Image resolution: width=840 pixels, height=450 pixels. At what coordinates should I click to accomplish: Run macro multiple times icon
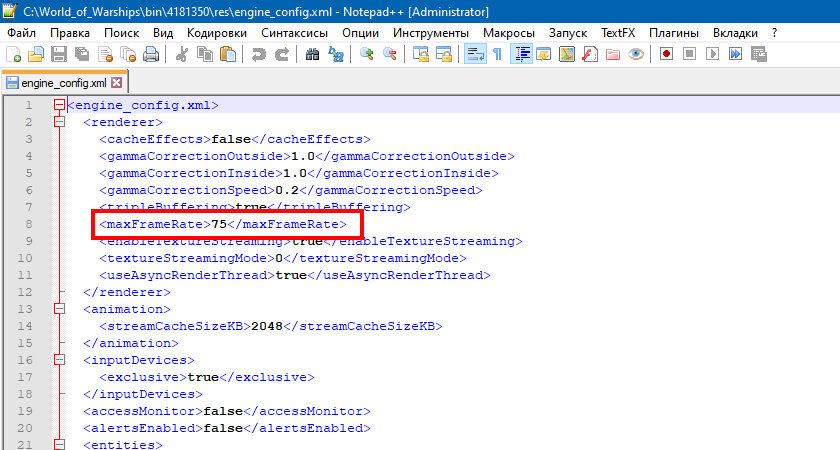(x=736, y=54)
